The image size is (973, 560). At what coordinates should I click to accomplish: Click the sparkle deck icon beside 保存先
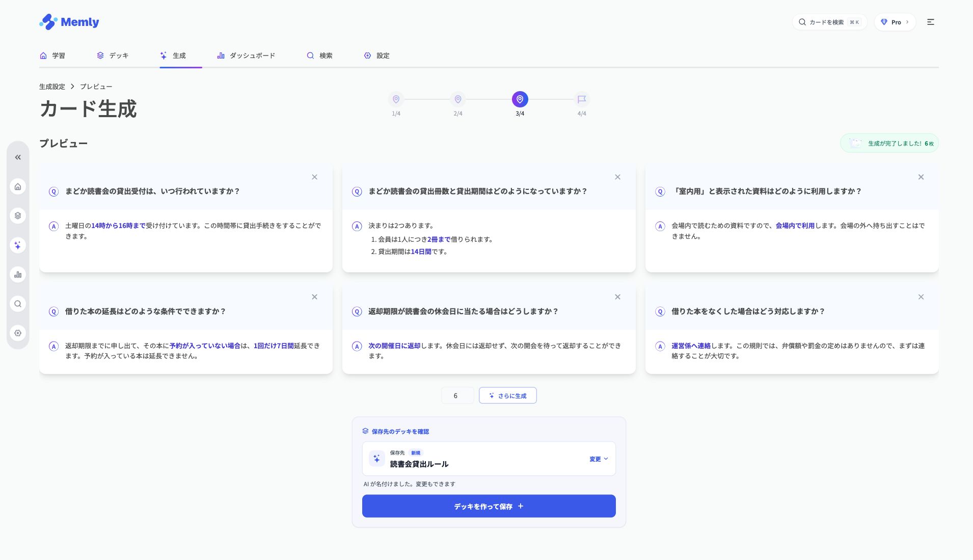(x=376, y=459)
